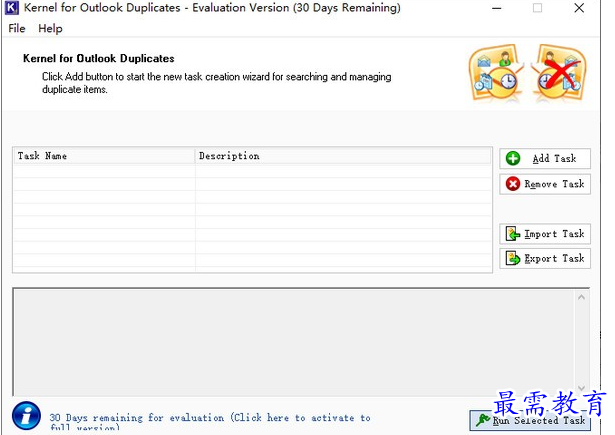The width and height of the screenshot is (615, 435).
Task: Click the Import Task arrow icon
Action: [x=513, y=234]
